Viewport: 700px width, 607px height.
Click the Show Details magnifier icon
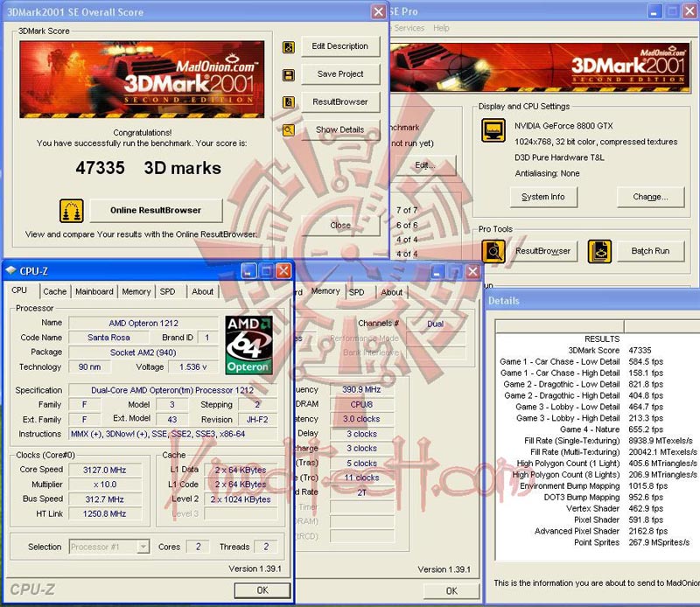(x=289, y=129)
